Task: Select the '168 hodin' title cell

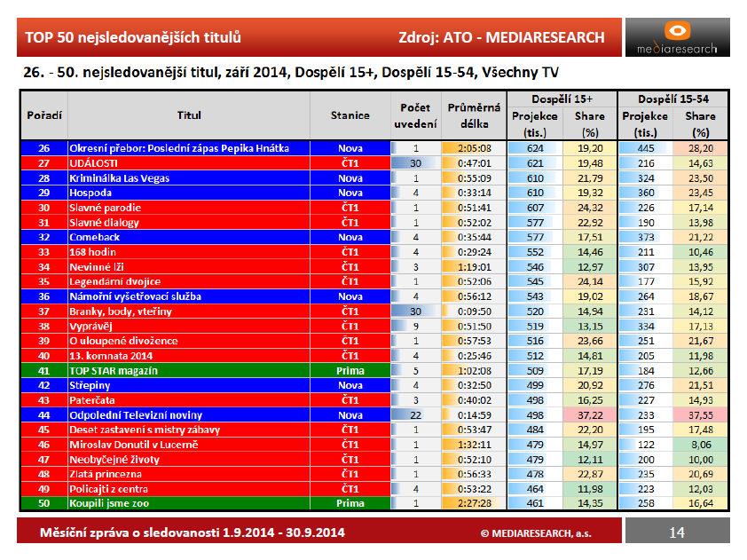Action: point(189,252)
